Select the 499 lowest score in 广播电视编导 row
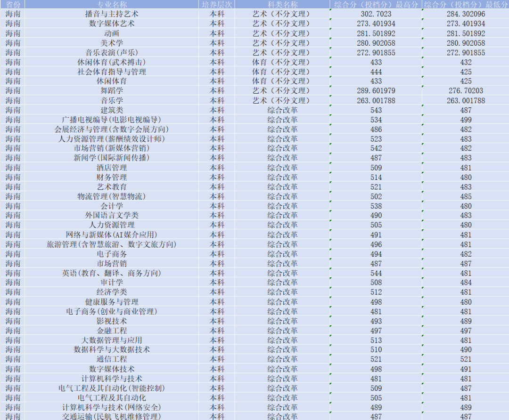509x420 pixels. 466,120
